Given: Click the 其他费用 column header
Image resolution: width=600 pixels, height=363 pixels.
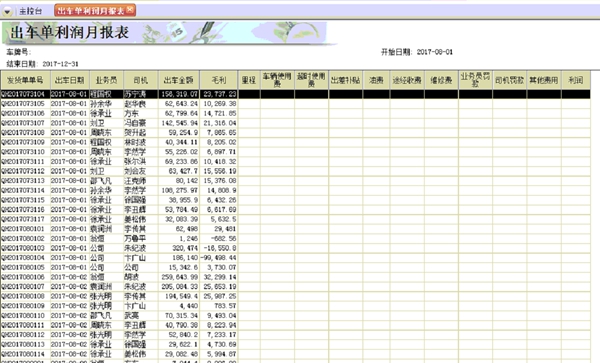Looking at the screenshot, I should pyautogui.click(x=544, y=80).
